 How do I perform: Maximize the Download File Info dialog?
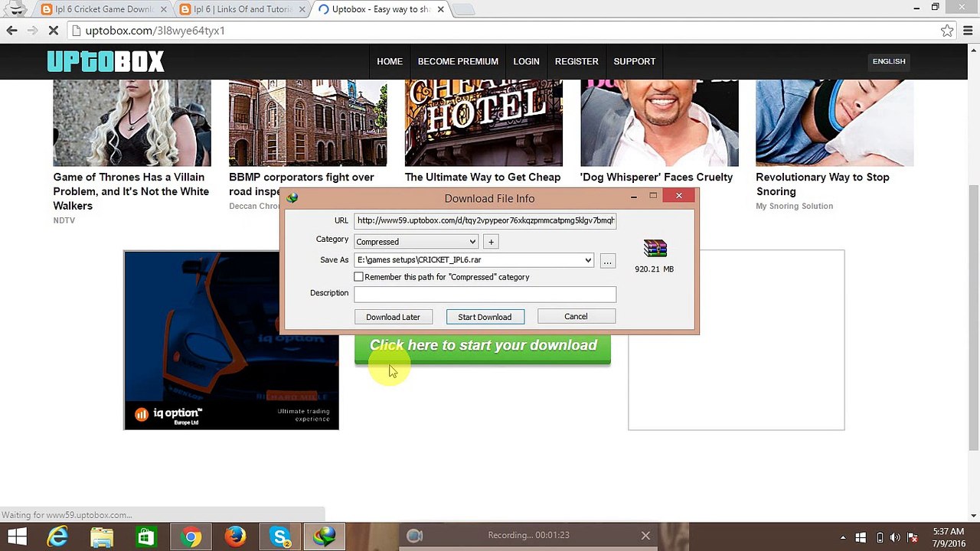coord(653,197)
